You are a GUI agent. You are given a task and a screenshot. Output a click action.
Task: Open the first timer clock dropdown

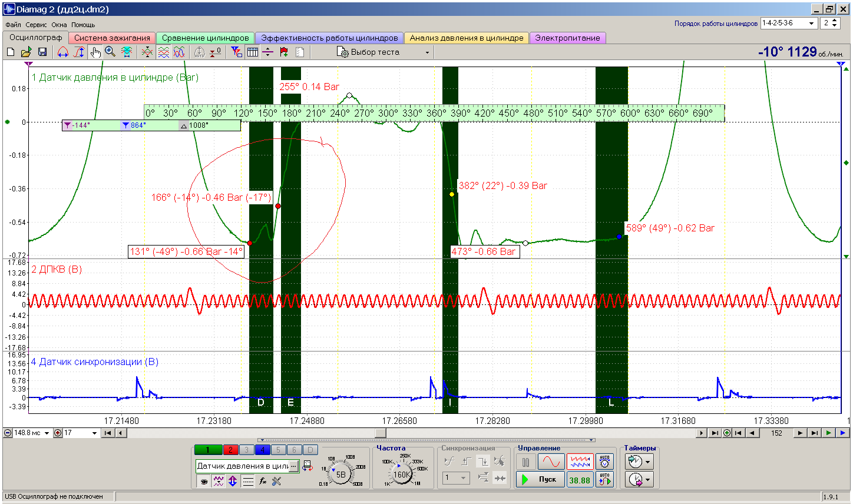coord(639,461)
